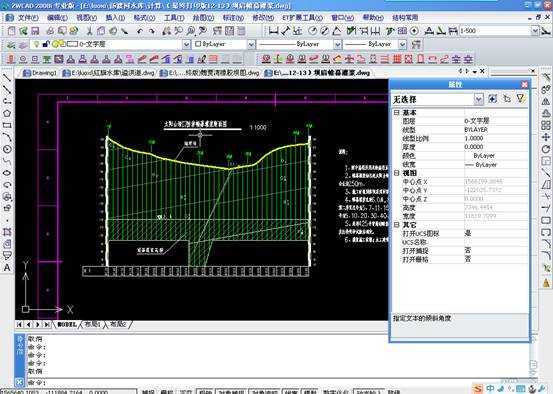Viewport: 553px width, 394px height.
Task: Click the Print icon in standard toolbar
Action: [x=50, y=31]
